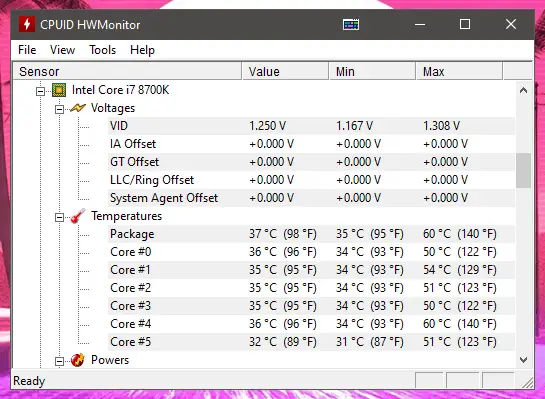Click the Value column header
Image resolution: width=545 pixels, height=399 pixels.
point(285,72)
